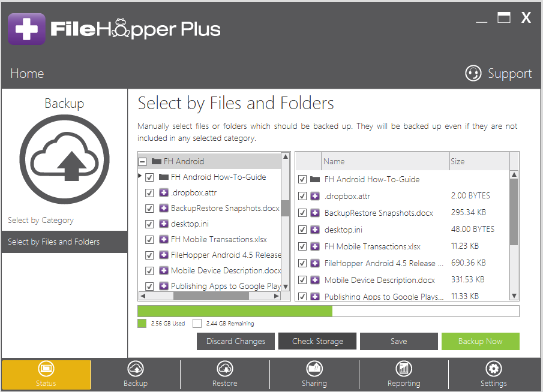Click the Reporting chart icon
This screenshot has height=392, width=543.
[404, 369]
